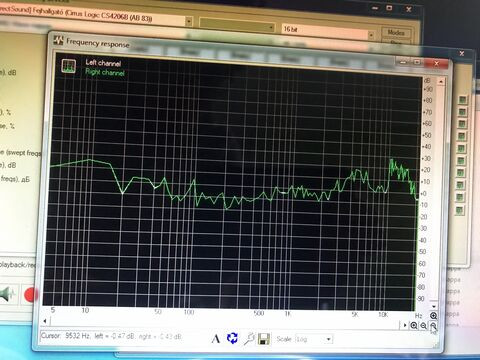Click the third green graph button in results column
Viewport: 480px width, 360px height.
tap(462, 124)
